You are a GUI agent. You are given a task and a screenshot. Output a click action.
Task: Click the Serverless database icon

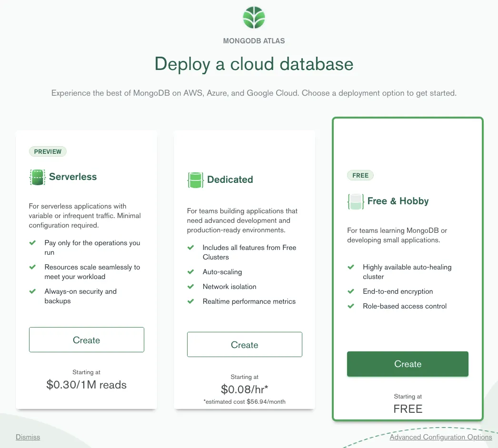click(x=38, y=177)
